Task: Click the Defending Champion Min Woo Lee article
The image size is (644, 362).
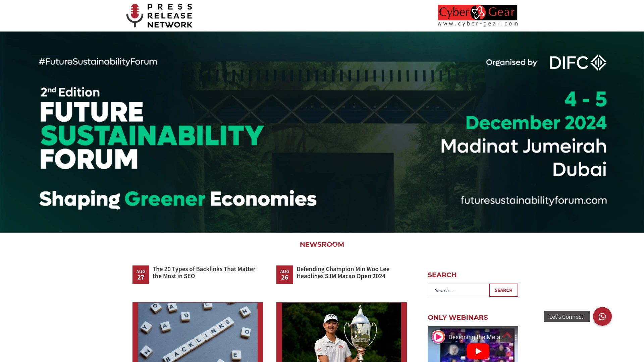Action: [343, 272]
